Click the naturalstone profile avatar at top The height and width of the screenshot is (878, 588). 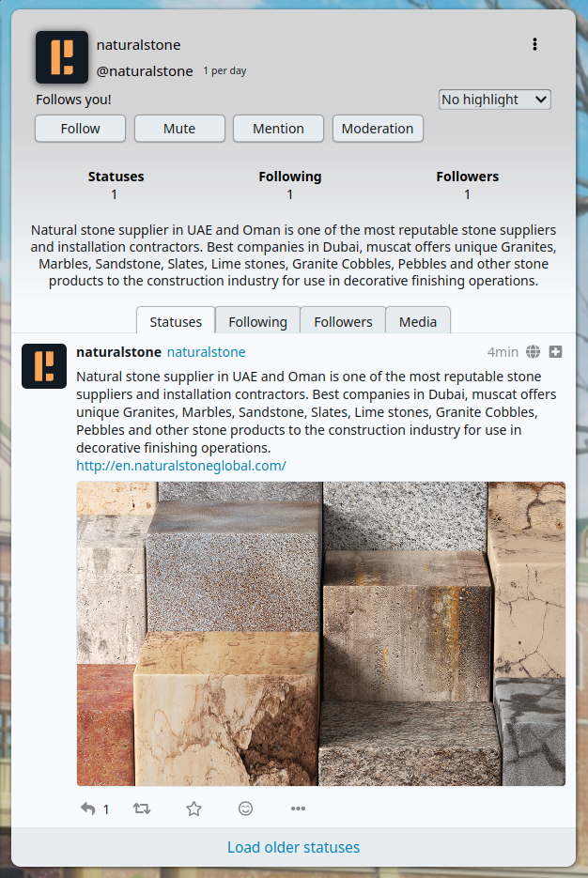62,57
